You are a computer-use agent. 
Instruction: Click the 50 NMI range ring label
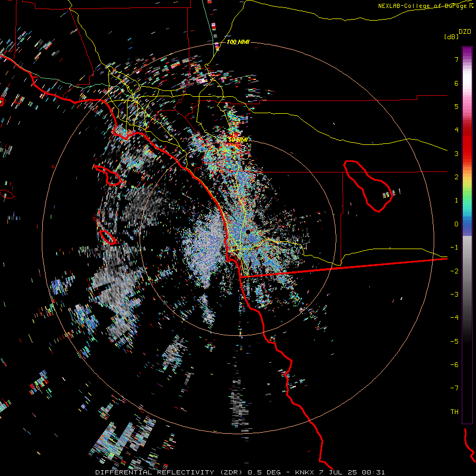[x=237, y=140]
